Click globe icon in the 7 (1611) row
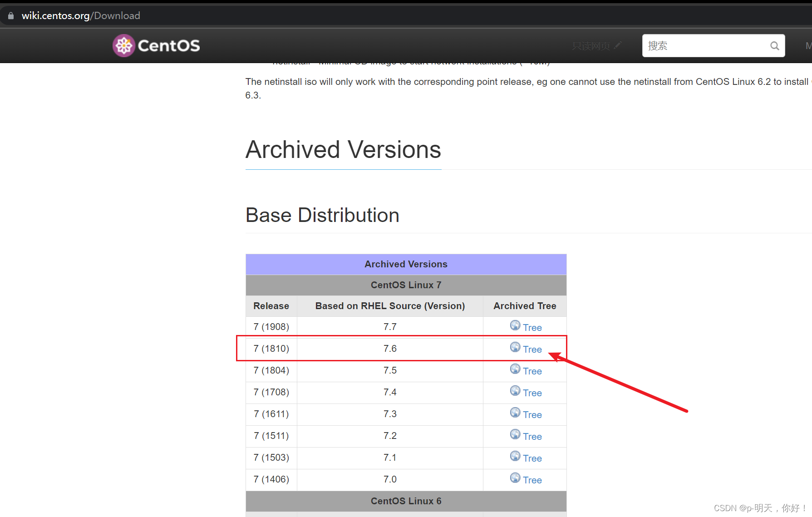812x517 pixels. click(x=515, y=413)
